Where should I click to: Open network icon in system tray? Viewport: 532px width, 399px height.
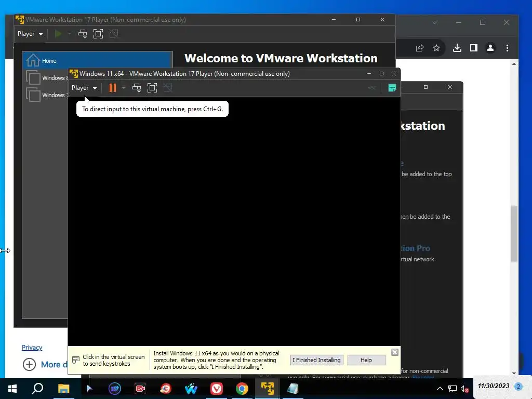pos(453,389)
